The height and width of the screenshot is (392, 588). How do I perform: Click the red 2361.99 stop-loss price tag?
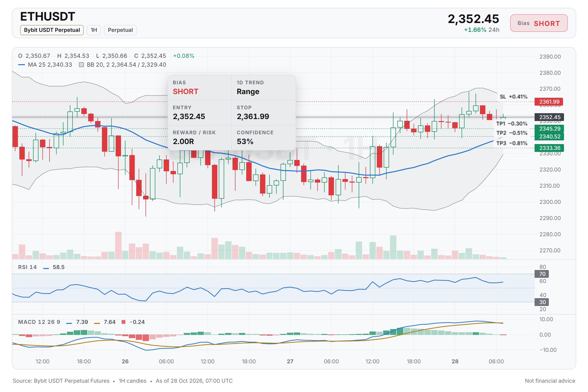tap(549, 102)
